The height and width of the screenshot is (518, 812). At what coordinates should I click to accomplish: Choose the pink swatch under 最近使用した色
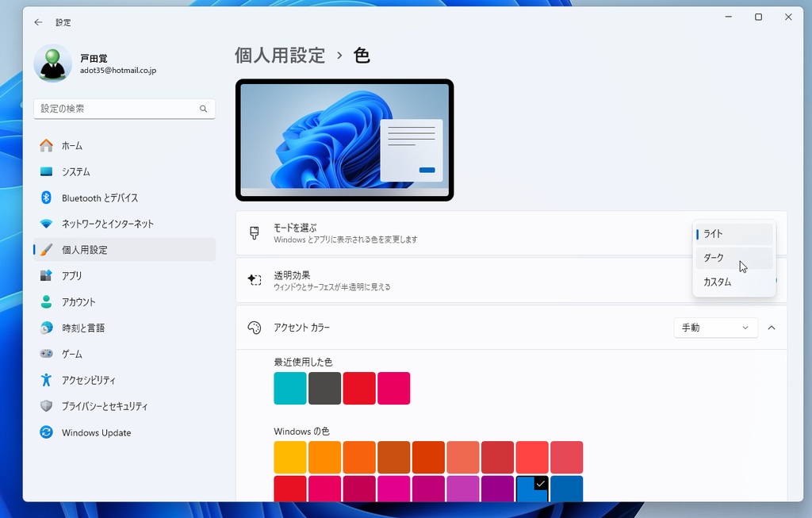tap(393, 388)
